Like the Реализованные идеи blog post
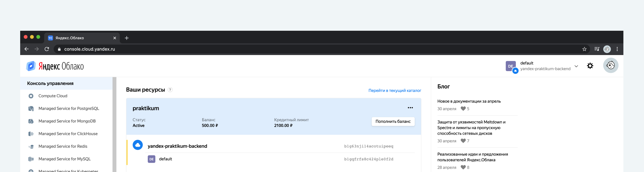Screen dimensions: 644x172 [463, 167]
